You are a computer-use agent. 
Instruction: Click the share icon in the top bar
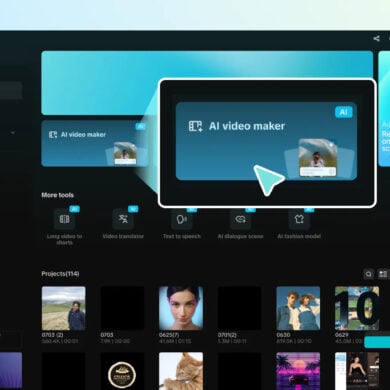click(376, 39)
